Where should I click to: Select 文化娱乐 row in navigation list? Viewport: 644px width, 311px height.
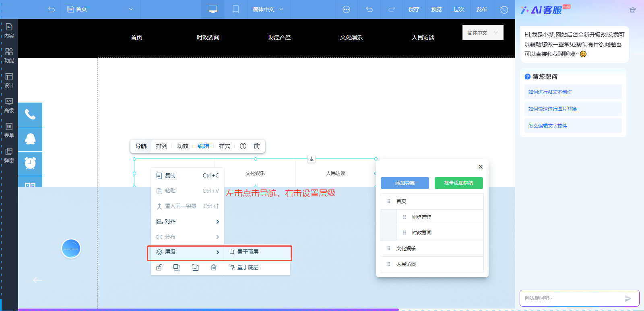tap(432, 249)
